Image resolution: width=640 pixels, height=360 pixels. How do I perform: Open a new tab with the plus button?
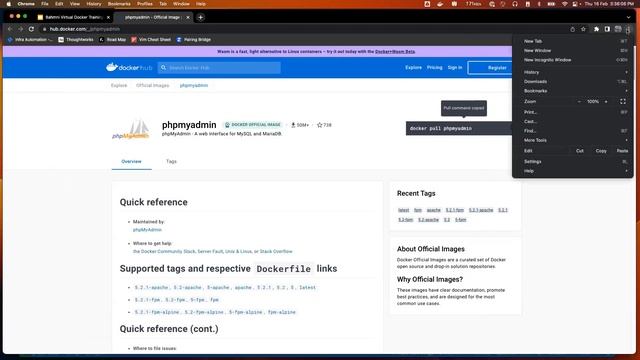(200, 18)
